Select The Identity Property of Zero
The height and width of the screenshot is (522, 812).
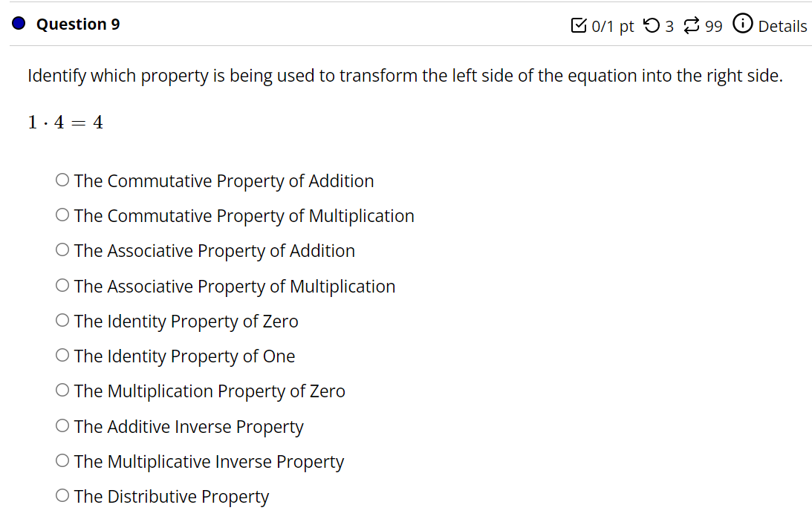[62, 319]
